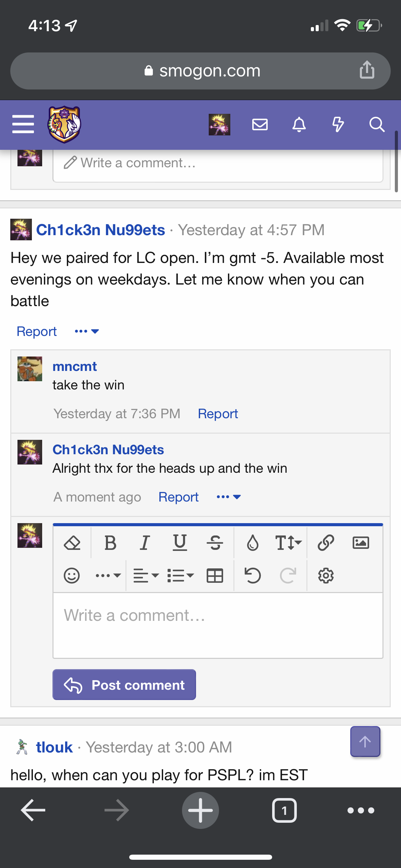The image size is (401, 868).
Task: Insert an image in the editor
Action: point(361,543)
